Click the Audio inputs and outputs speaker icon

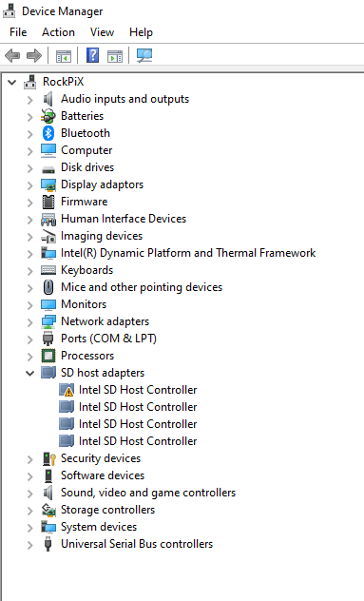tap(48, 99)
